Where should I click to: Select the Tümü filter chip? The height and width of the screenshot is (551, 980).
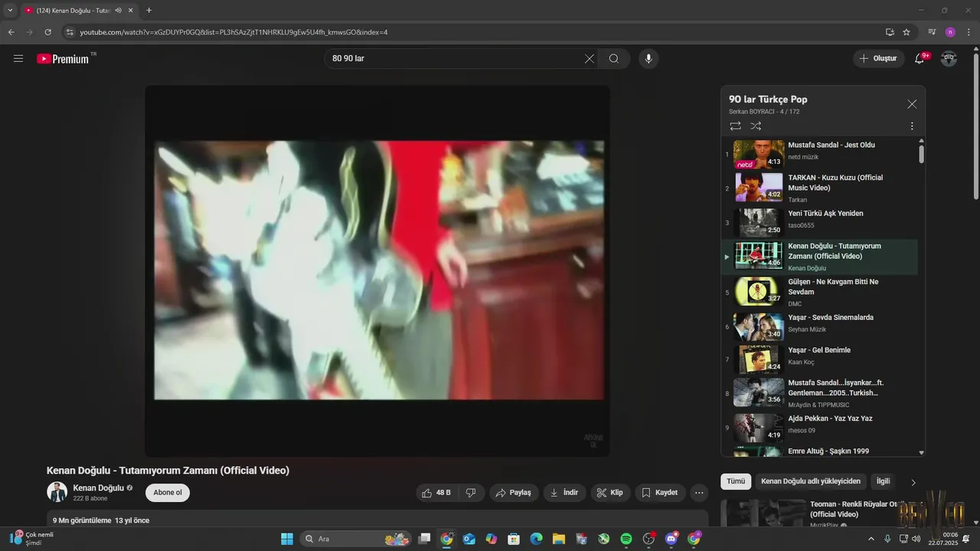(736, 481)
